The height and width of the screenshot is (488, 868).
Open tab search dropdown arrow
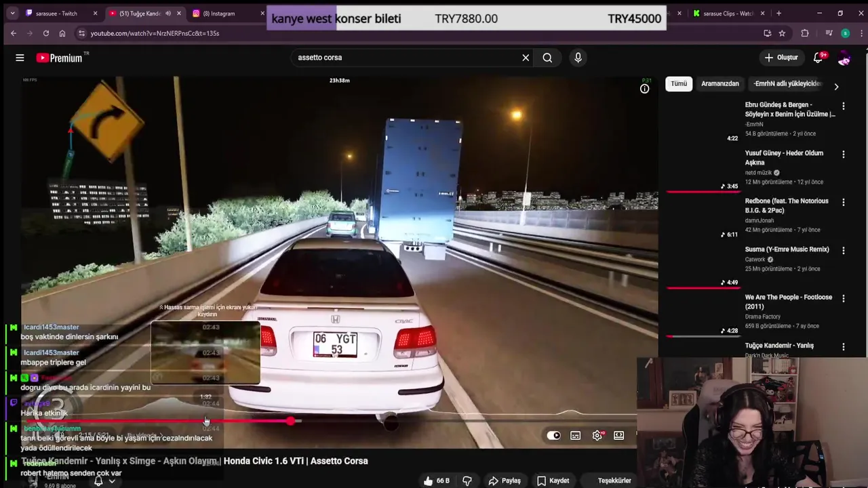12,14
